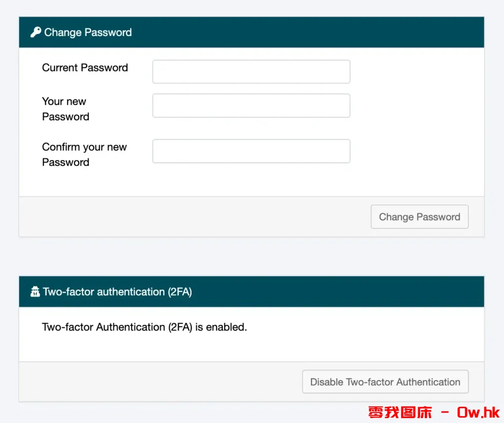Select the Confirm your new Password field
The width and height of the screenshot is (504, 423).
pos(251,151)
